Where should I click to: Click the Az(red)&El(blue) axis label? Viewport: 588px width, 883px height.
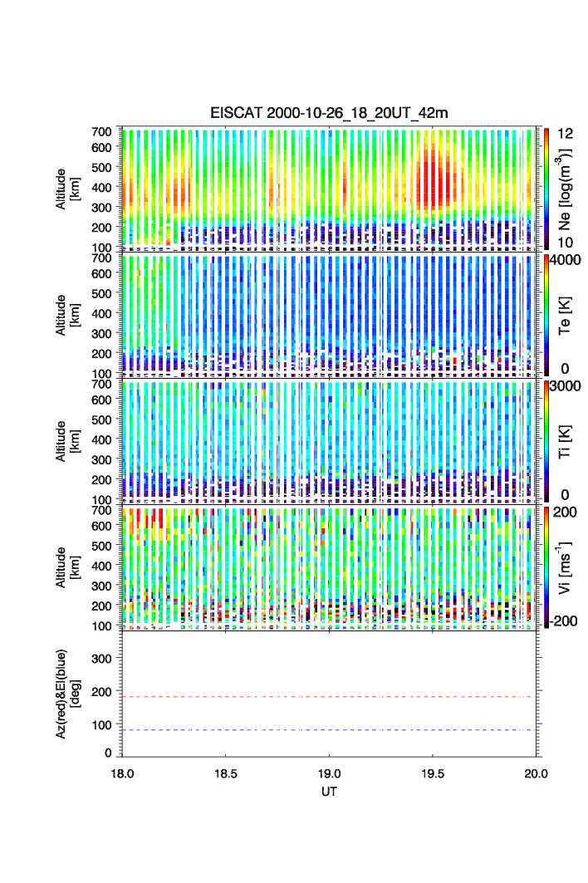(66, 694)
